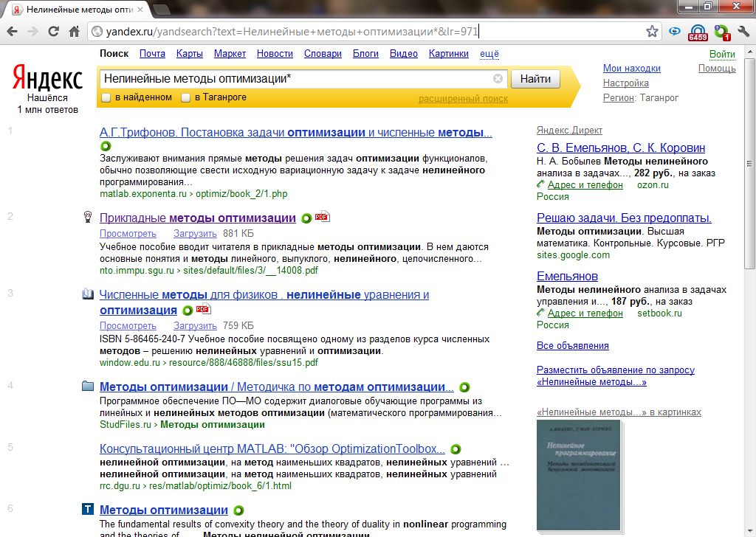Viewport: 756px width, 537px height.
Task: Open Прикладные методы оптимизации result title
Action: click(x=198, y=218)
